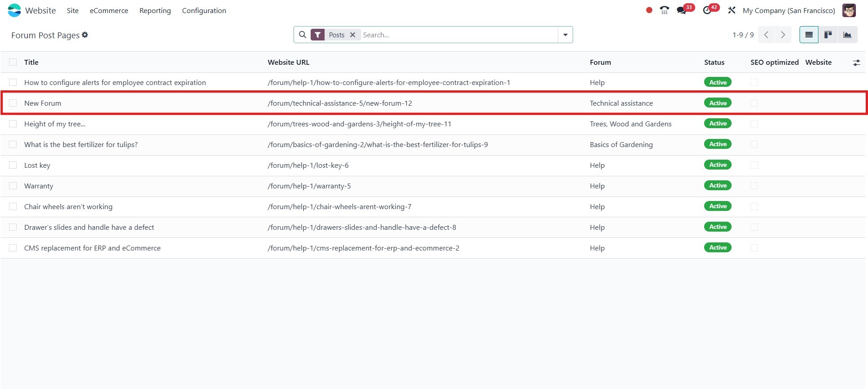This screenshot has height=389, width=868.
Task: Remove the Posts filter facet
Action: pyautogui.click(x=353, y=35)
